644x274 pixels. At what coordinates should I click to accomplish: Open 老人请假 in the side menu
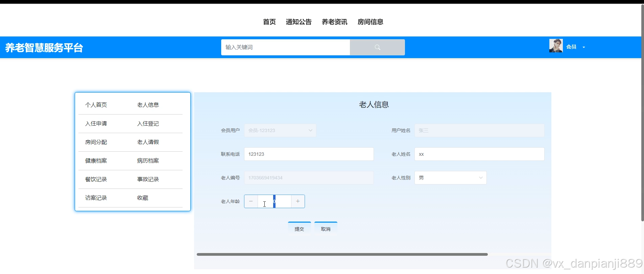pos(148,142)
